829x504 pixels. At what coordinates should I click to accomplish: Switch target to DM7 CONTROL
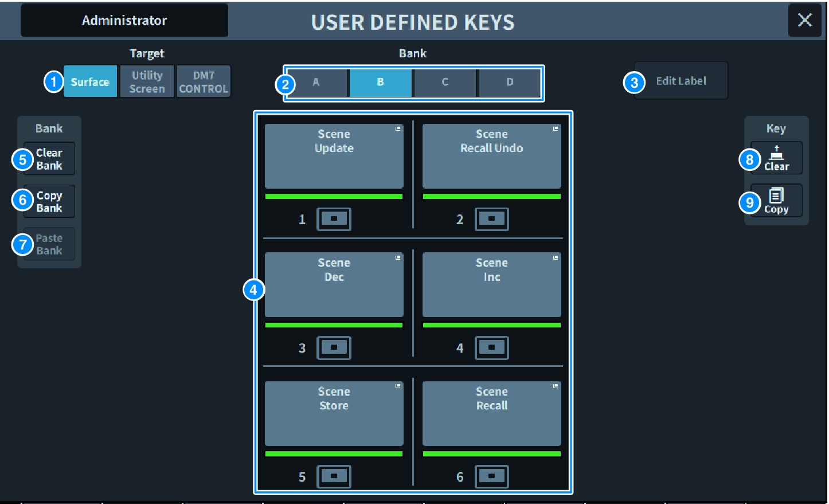204,81
